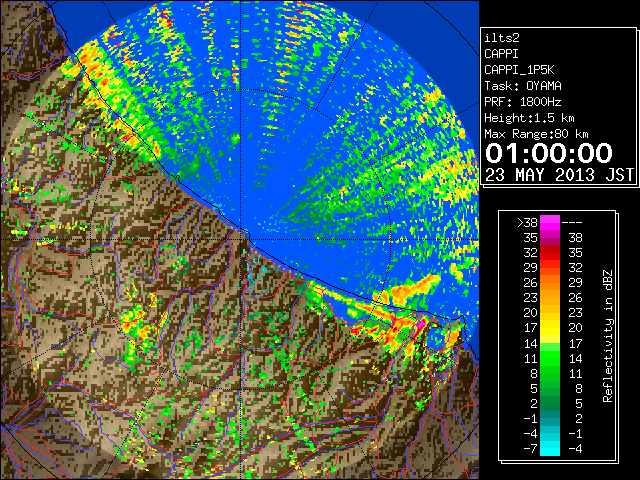Click the magenta high-reflectivity echo cell on map
This screenshot has width=640, height=480.
click(x=420, y=326)
